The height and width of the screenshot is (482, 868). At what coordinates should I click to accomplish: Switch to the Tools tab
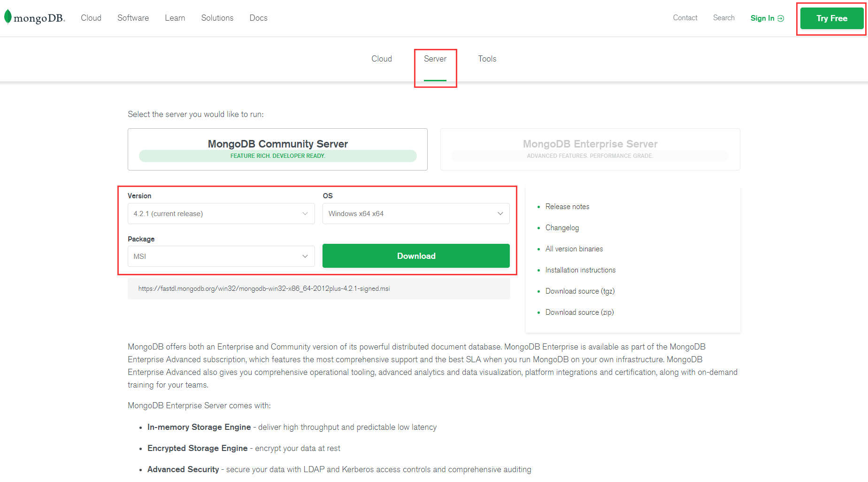tap(487, 59)
